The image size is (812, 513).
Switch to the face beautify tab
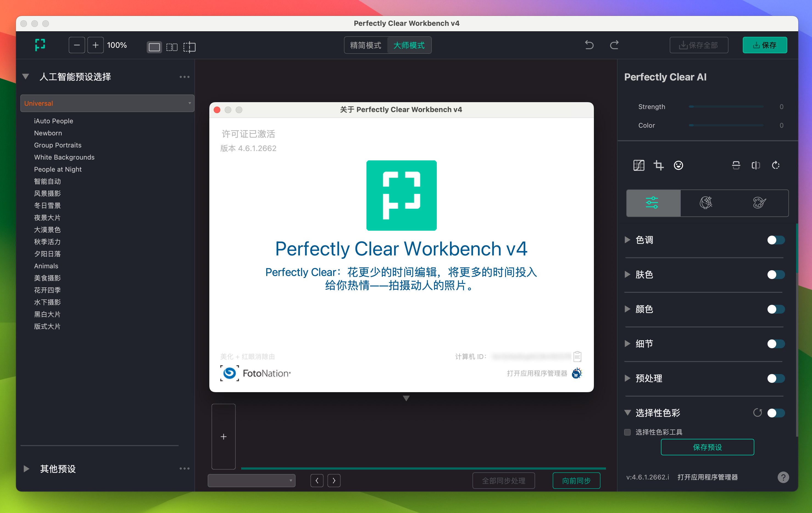pyautogui.click(x=706, y=203)
